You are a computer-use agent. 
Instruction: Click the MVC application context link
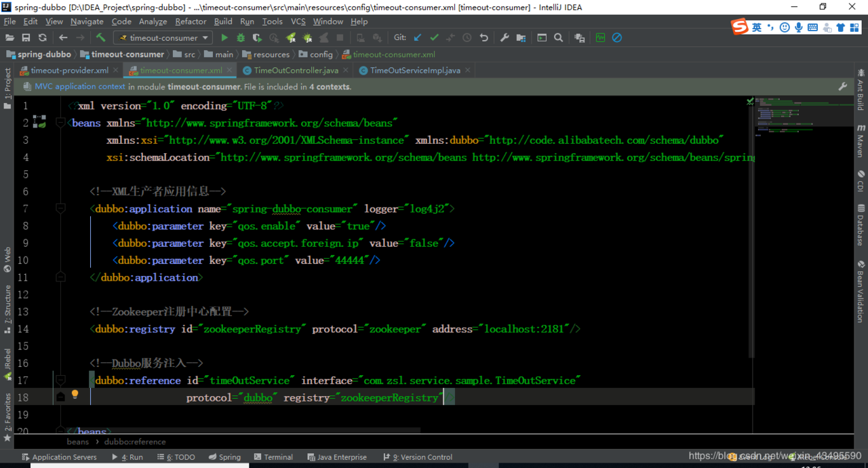click(80, 87)
